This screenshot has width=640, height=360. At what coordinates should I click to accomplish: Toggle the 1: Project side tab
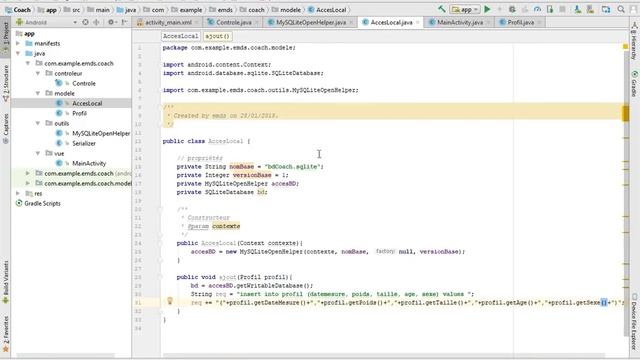5,38
